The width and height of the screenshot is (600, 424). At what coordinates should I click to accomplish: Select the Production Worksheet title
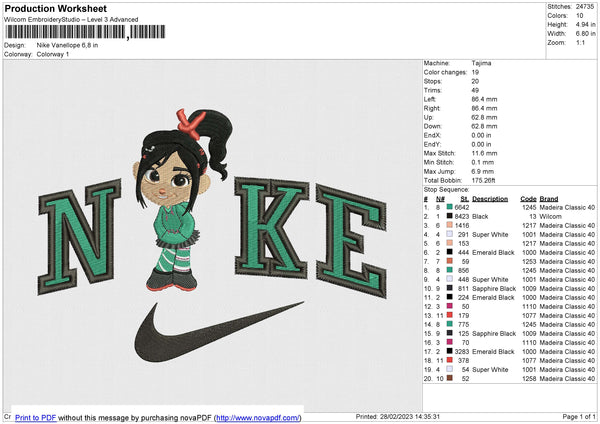[55, 9]
